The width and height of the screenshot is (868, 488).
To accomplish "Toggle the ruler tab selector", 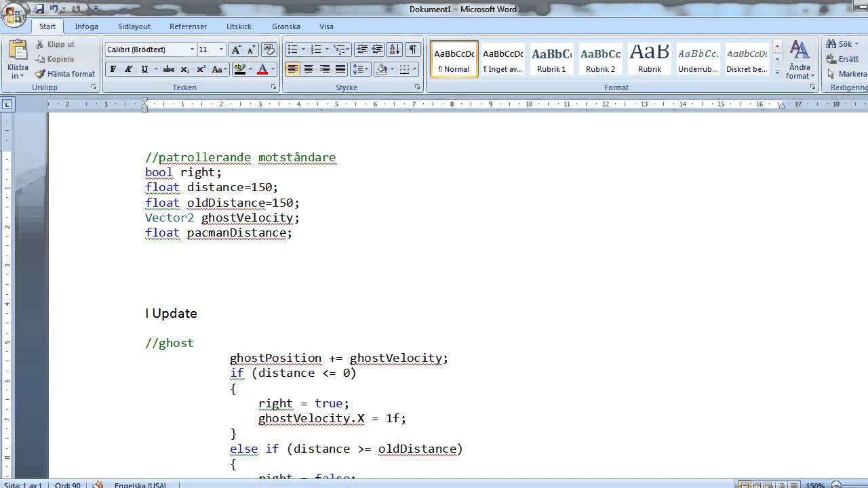I will tap(7, 104).
